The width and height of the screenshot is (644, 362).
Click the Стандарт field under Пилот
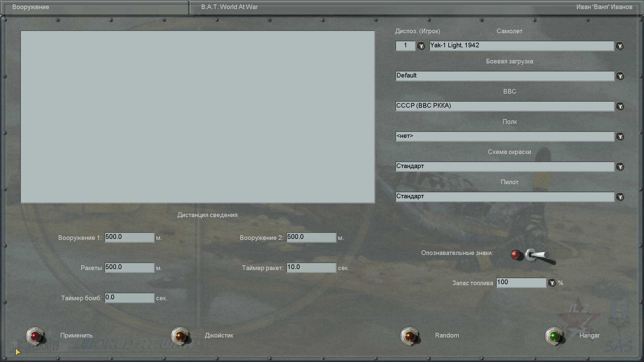click(x=505, y=197)
